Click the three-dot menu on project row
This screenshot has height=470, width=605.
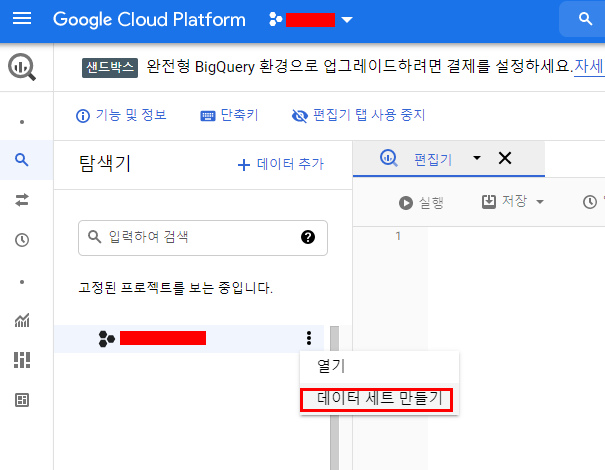[x=309, y=338]
